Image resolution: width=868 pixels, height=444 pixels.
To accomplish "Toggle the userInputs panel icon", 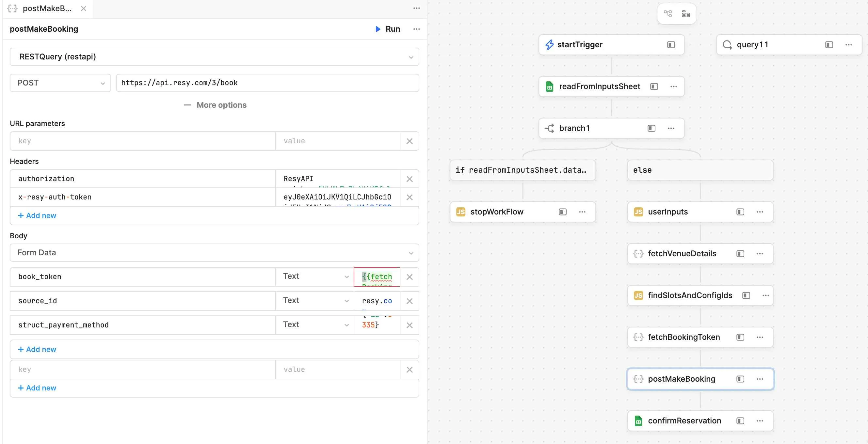I will (740, 212).
